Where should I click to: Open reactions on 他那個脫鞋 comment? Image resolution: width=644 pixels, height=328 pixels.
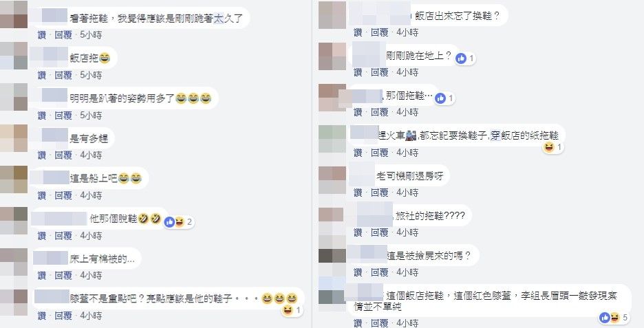(x=178, y=223)
